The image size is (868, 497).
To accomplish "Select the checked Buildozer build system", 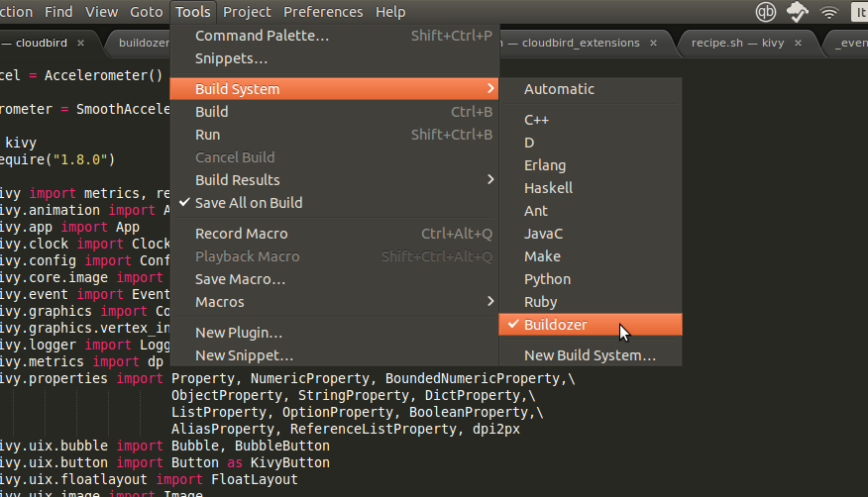I will pyautogui.click(x=591, y=325).
